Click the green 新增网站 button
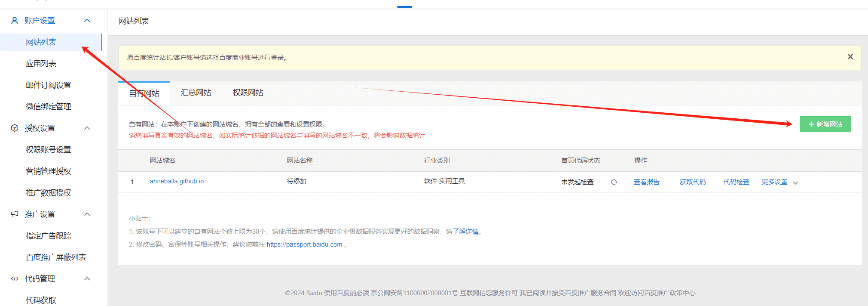 point(825,124)
